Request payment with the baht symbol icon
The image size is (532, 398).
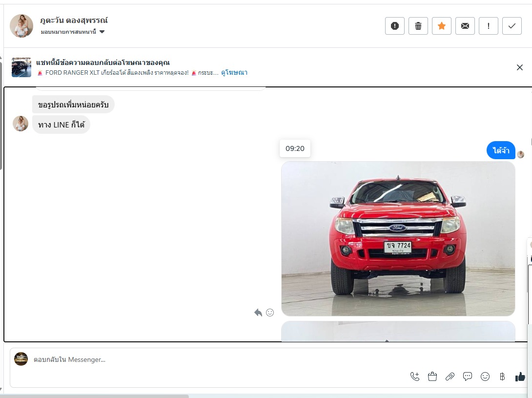pyautogui.click(x=502, y=376)
